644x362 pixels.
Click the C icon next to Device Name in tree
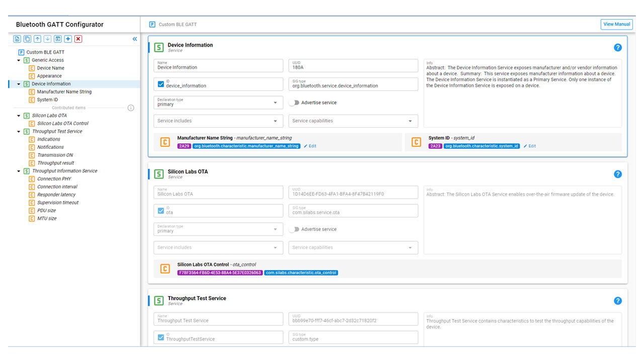(32, 68)
